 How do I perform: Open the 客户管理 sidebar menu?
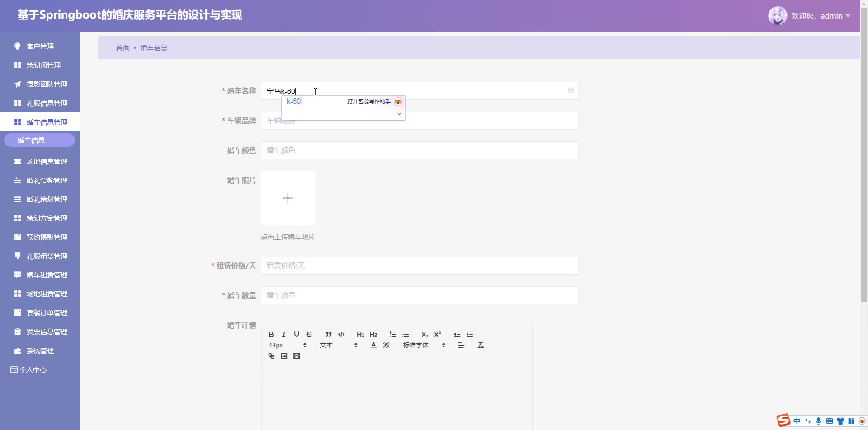[x=40, y=46]
